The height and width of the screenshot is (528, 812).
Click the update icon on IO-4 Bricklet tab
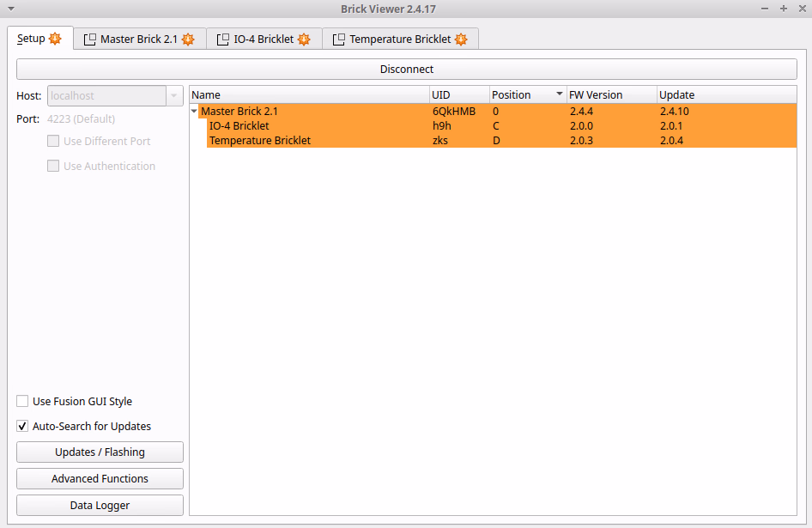point(304,39)
